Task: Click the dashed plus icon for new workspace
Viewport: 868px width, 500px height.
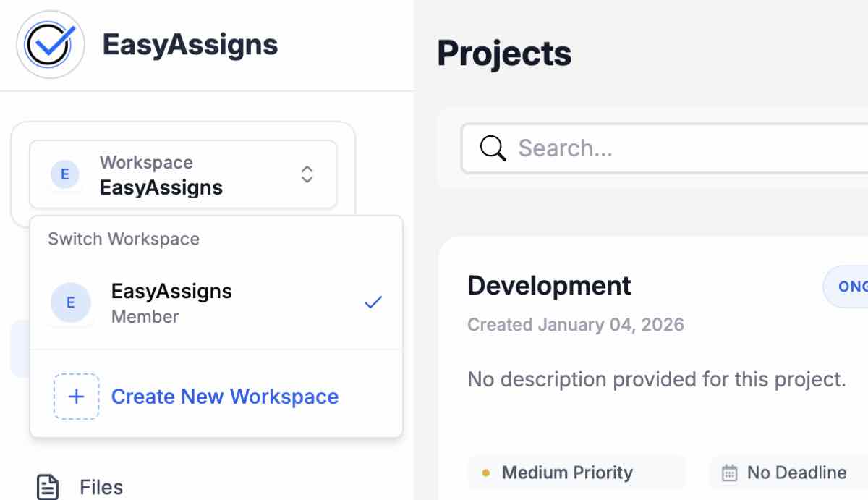Action: [76, 397]
